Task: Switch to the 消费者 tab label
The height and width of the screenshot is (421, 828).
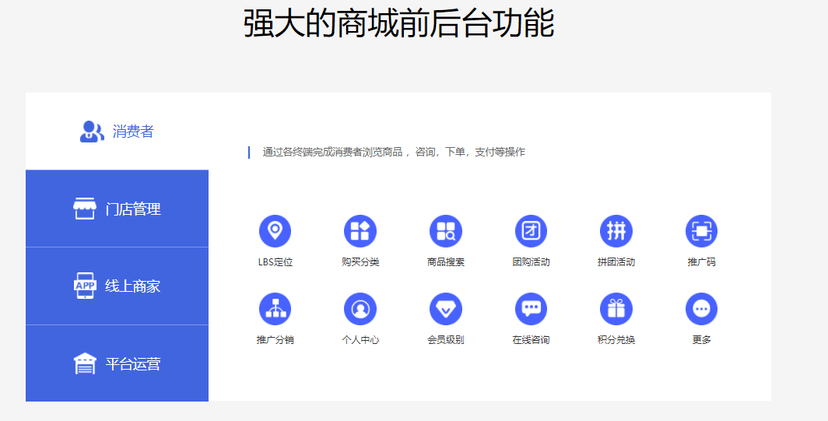Action: click(133, 132)
